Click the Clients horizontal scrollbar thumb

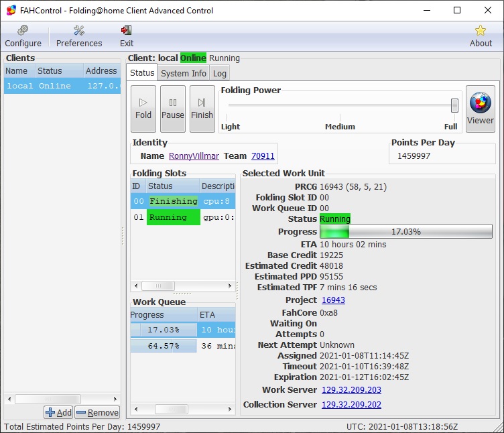coord(48,399)
